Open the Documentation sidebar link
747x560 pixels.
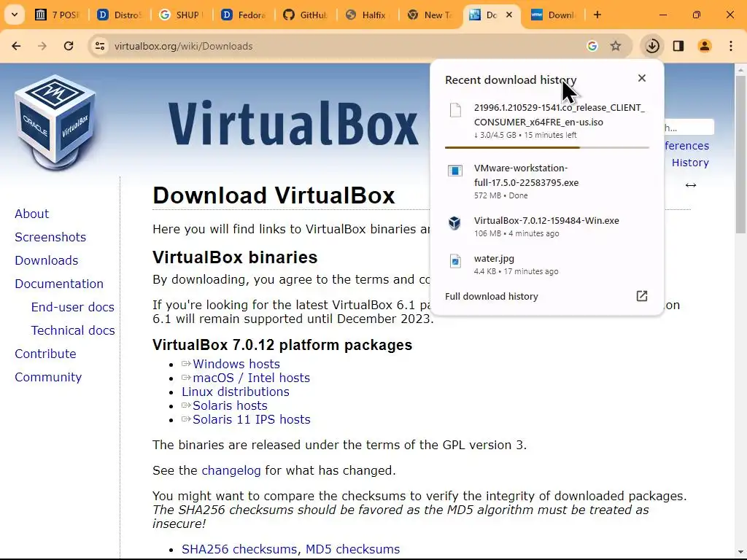[59, 284]
